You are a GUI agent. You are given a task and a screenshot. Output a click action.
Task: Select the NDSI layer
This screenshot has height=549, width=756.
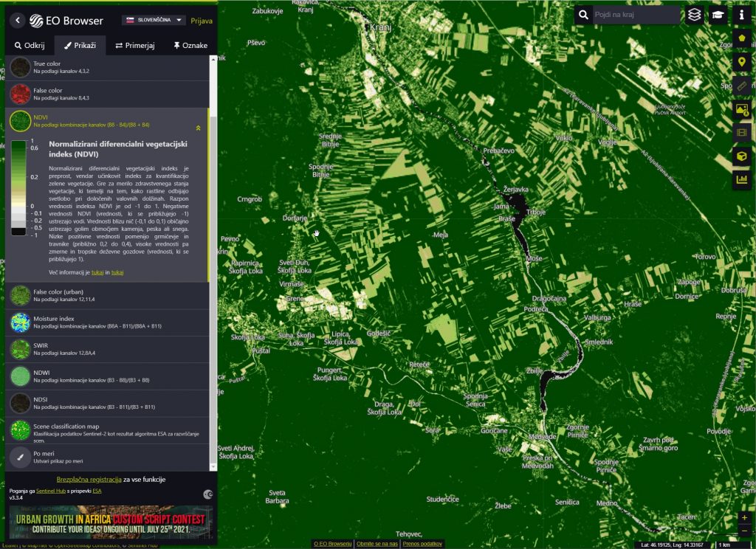[x=107, y=404]
